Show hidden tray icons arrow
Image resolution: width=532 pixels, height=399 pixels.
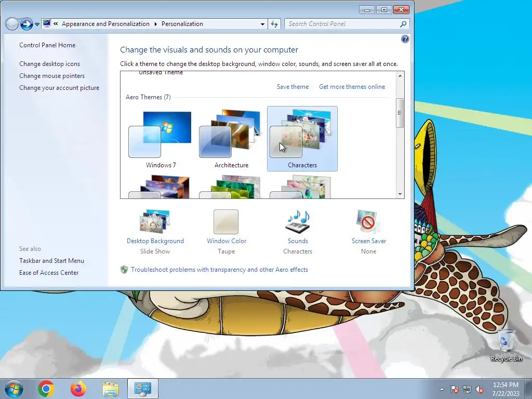click(442, 389)
